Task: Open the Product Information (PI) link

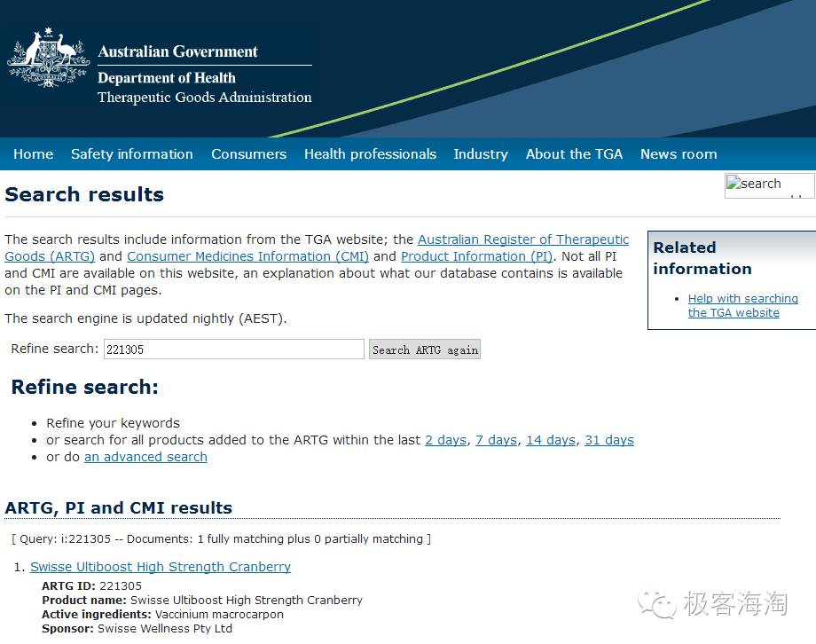Action: [x=476, y=256]
